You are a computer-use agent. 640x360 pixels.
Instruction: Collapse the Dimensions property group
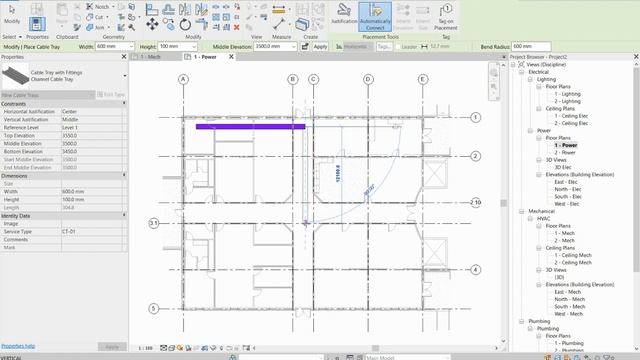[x=124, y=176]
